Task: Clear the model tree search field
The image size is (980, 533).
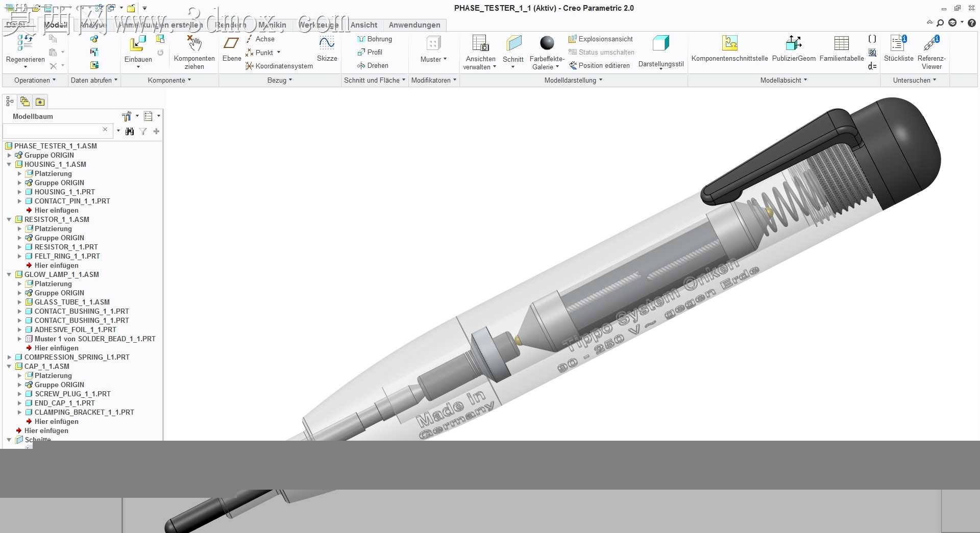Action: pos(105,130)
